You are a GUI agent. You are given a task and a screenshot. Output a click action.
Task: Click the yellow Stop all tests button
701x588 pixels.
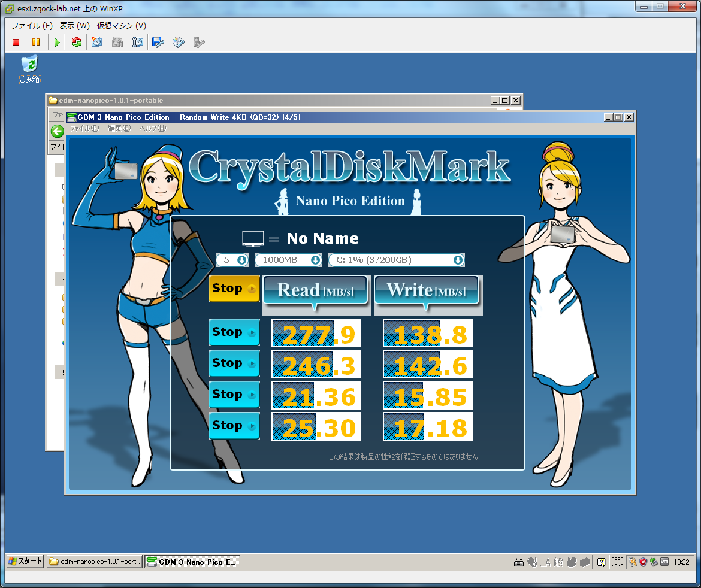tap(234, 289)
